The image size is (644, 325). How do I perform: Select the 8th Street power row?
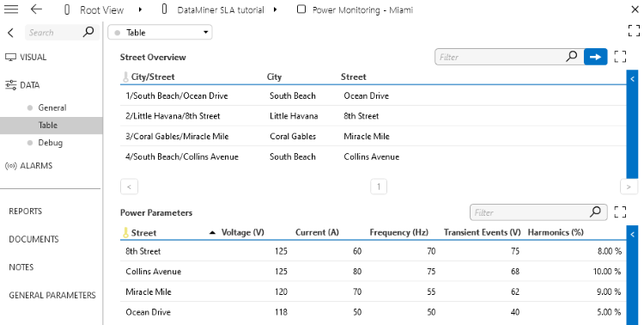(x=373, y=251)
